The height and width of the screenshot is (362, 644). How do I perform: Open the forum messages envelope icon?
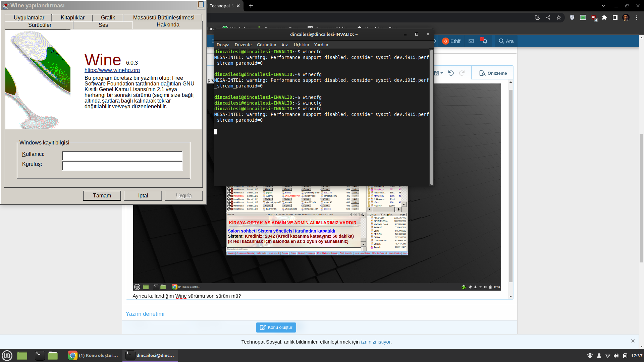tap(471, 41)
